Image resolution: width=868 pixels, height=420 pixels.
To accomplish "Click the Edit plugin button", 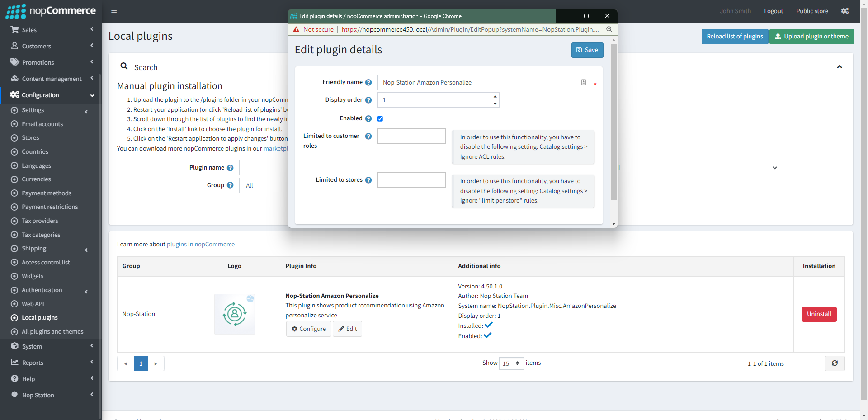I will [x=347, y=329].
